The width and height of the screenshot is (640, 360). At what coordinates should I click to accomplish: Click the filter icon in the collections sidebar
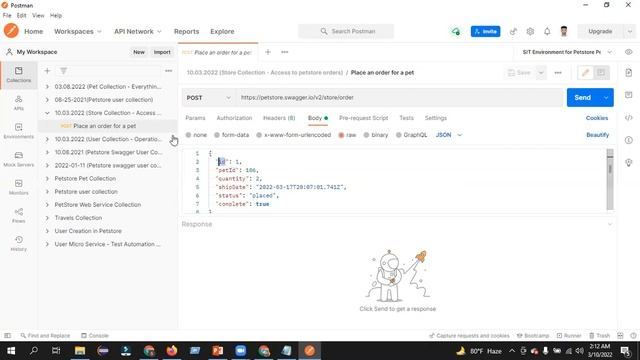[x=64, y=71]
